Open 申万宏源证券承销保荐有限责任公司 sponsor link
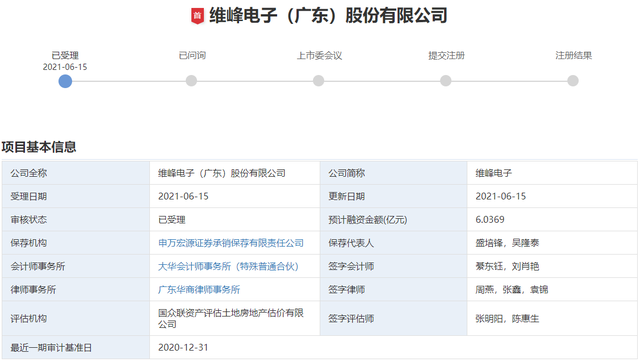 point(231,243)
